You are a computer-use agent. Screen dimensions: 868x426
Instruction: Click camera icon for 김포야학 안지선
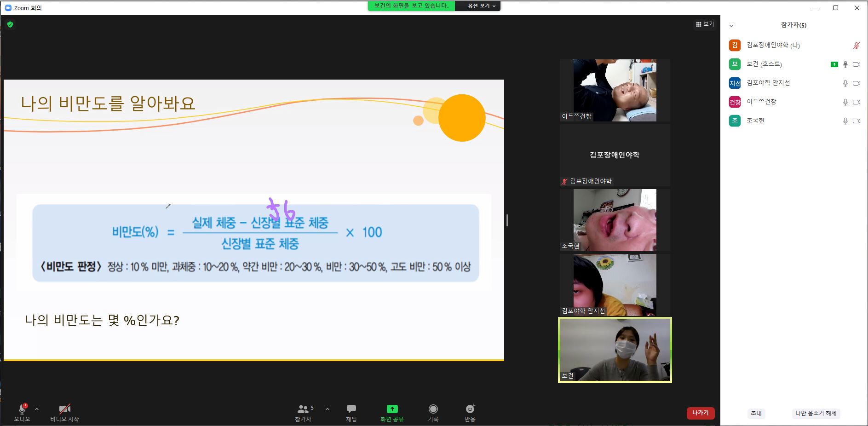[857, 83]
